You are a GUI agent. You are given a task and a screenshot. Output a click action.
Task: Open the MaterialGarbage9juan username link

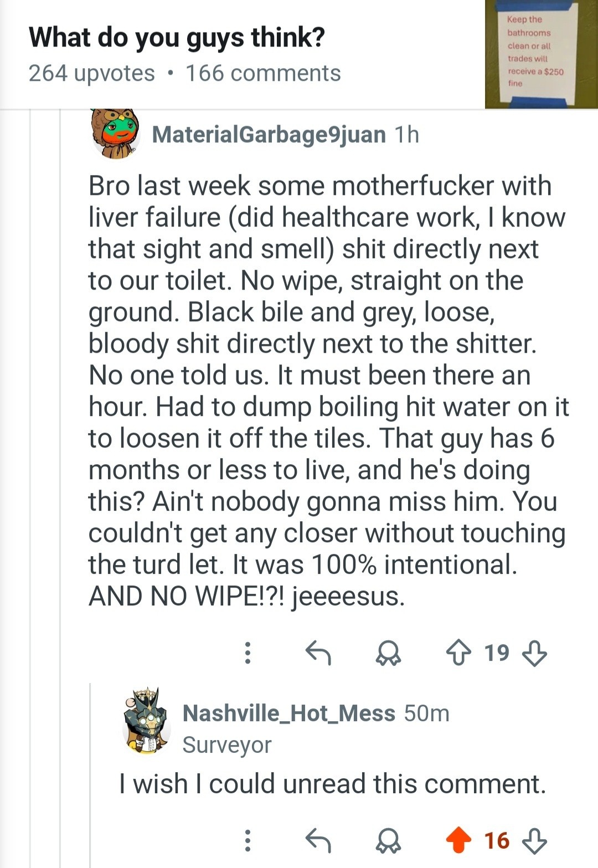pyautogui.click(x=269, y=135)
